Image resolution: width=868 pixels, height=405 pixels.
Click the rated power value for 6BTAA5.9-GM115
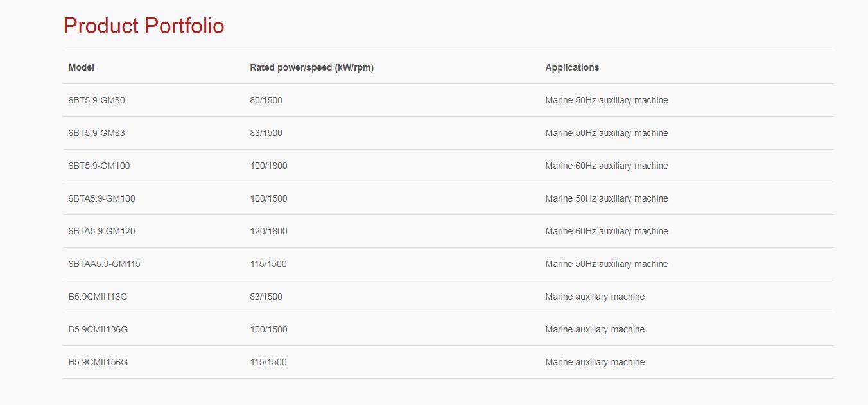(268, 264)
